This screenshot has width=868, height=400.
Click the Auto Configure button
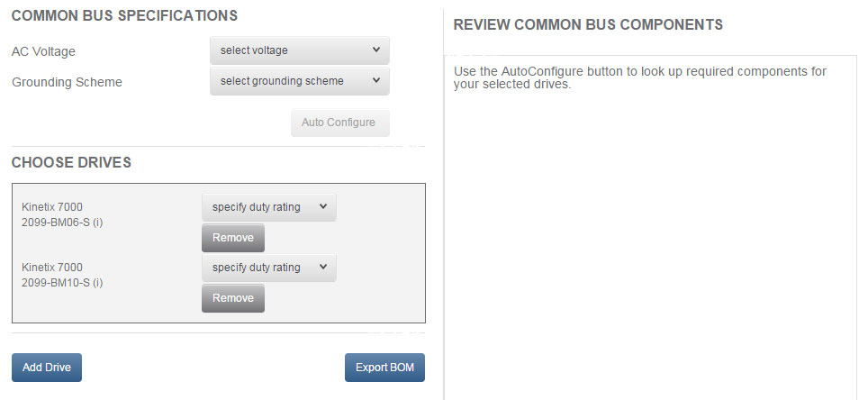[x=339, y=123]
